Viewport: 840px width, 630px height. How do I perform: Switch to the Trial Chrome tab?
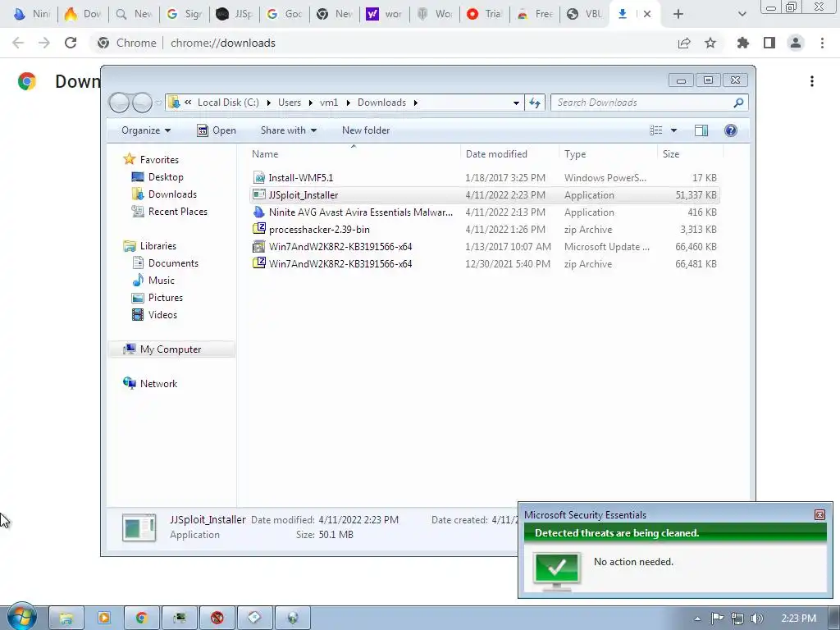click(x=484, y=14)
